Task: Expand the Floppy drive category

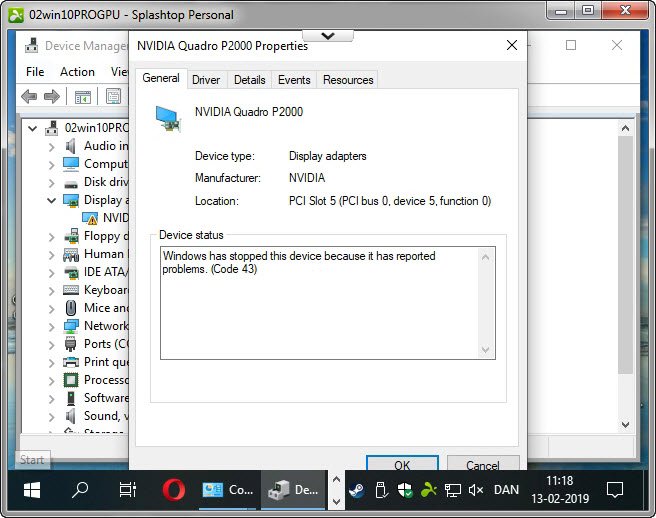Action: pos(51,237)
